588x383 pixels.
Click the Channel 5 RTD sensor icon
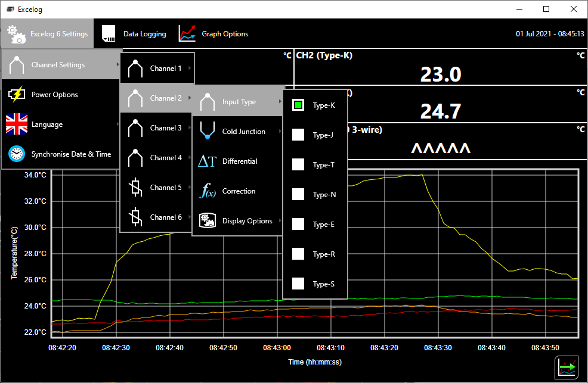135,188
